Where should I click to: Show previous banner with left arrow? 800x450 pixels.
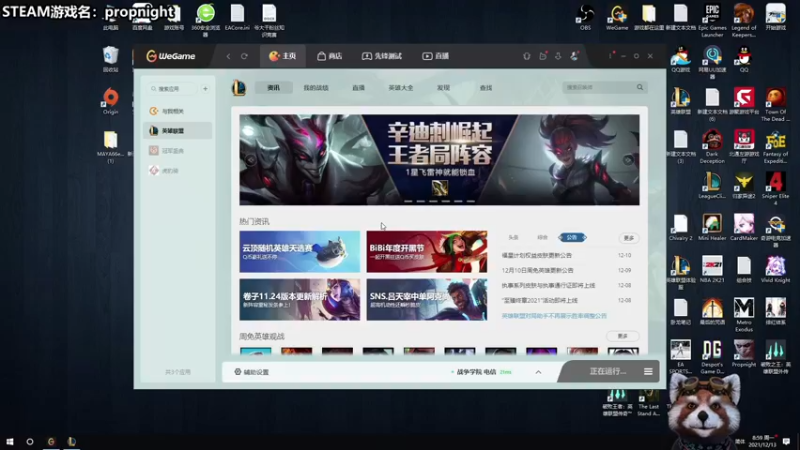(x=251, y=160)
